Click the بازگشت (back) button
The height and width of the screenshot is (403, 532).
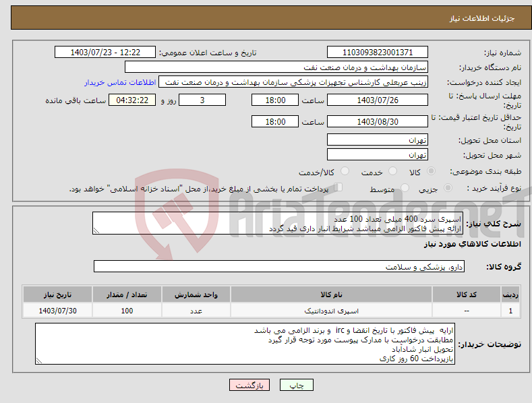[249, 385]
